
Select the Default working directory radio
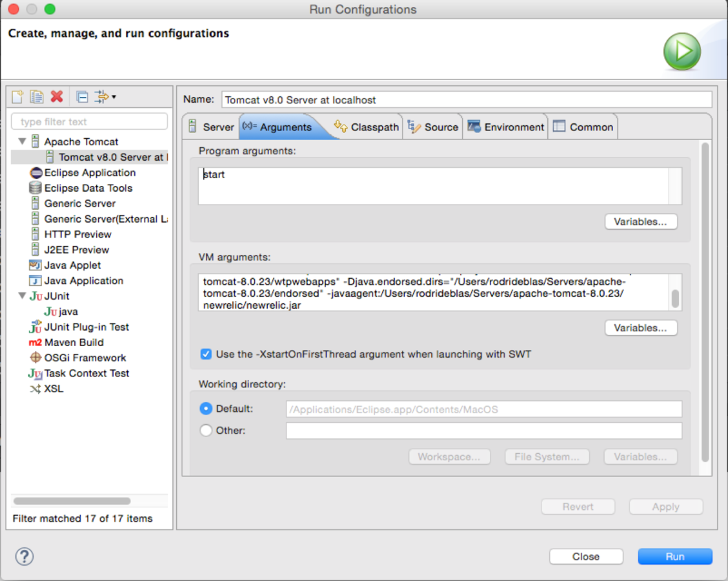point(206,409)
